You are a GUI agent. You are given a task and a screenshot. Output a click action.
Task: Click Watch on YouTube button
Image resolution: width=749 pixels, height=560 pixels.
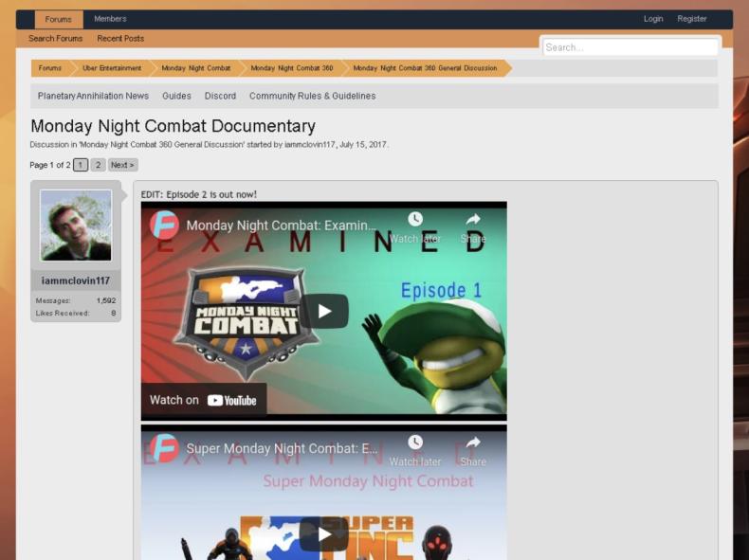[x=204, y=400]
